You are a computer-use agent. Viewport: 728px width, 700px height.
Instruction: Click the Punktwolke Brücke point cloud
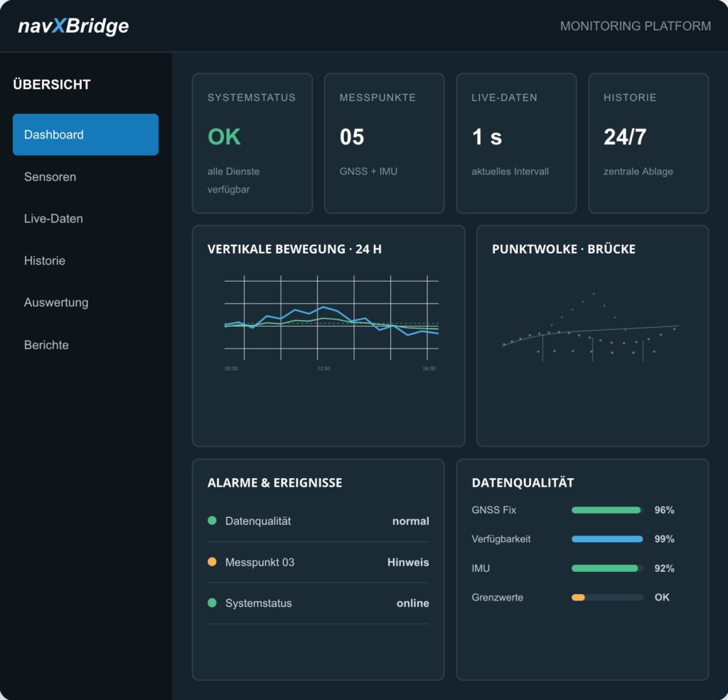(591, 327)
